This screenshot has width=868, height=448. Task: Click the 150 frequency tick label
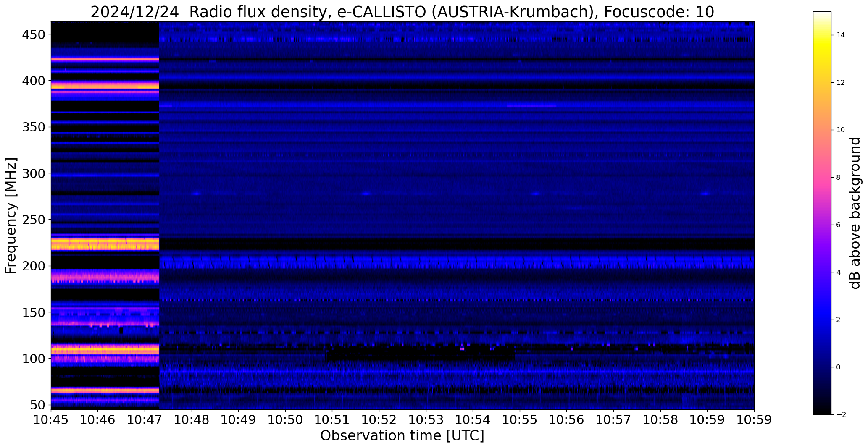tap(33, 312)
